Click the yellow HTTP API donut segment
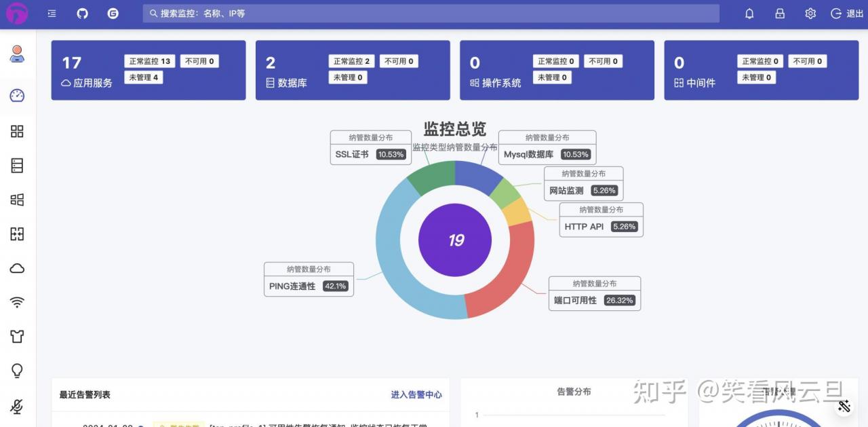Viewport: 868px width, 427px height. [519, 212]
